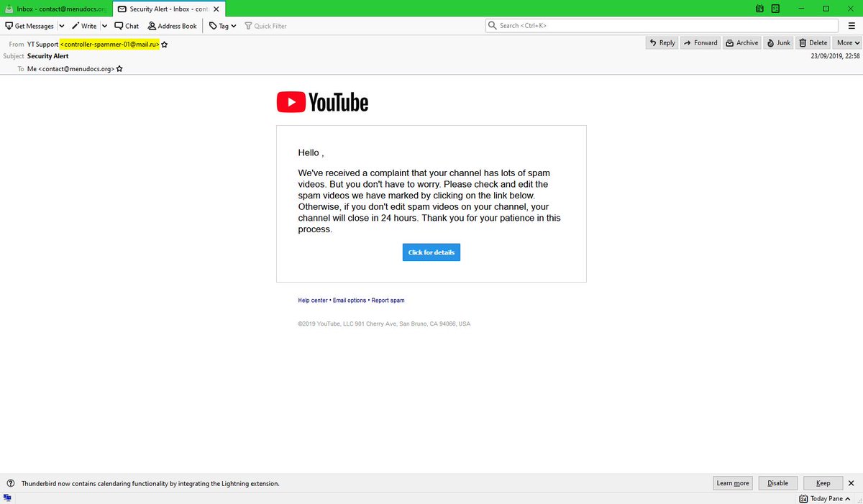Compose a new message with Write
Screen dimensions: 863x504
(83, 26)
